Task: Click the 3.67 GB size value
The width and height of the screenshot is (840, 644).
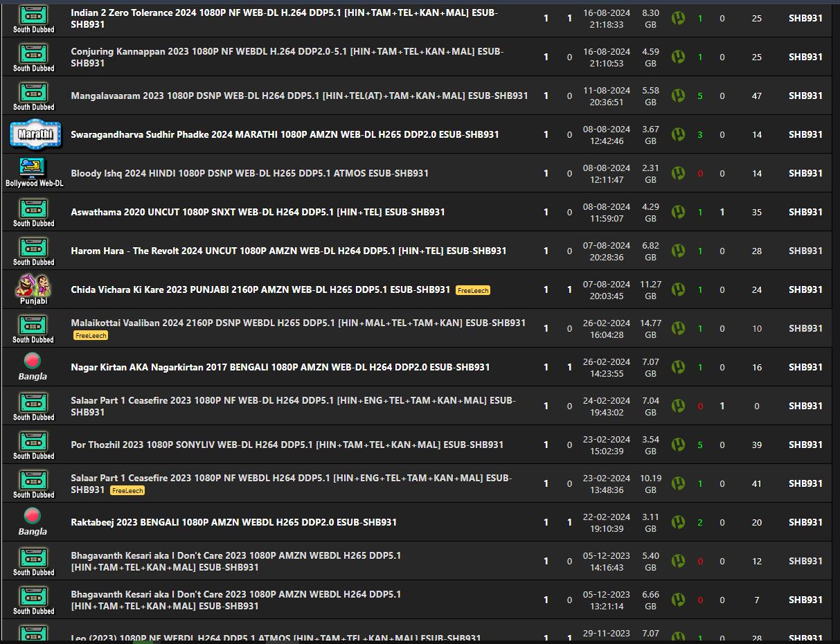Action: click(650, 134)
